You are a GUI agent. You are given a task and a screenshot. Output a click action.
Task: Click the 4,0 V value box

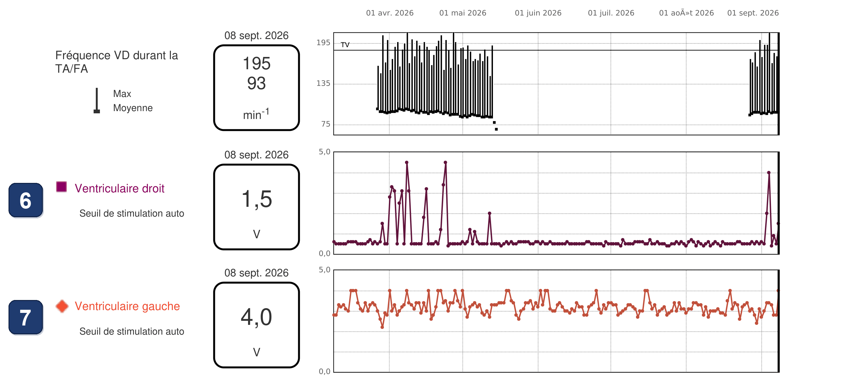(x=257, y=325)
